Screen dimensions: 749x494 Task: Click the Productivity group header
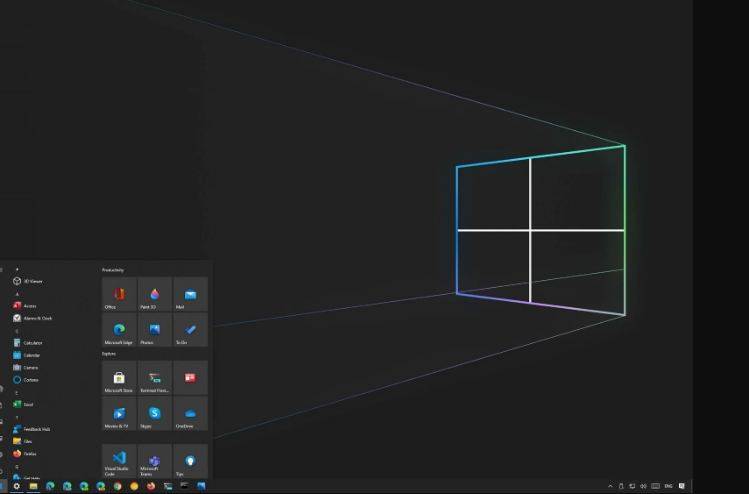pyautogui.click(x=113, y=270)
